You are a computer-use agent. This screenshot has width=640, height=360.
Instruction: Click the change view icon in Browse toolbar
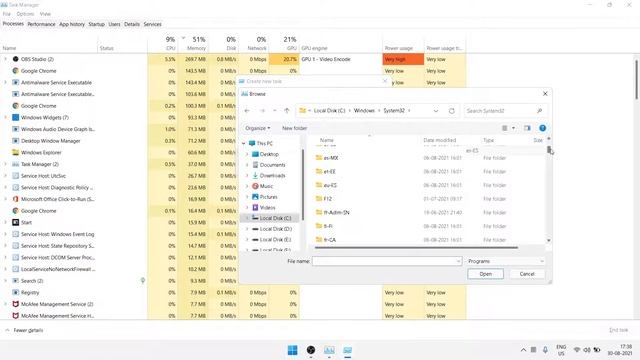[504, 128]
